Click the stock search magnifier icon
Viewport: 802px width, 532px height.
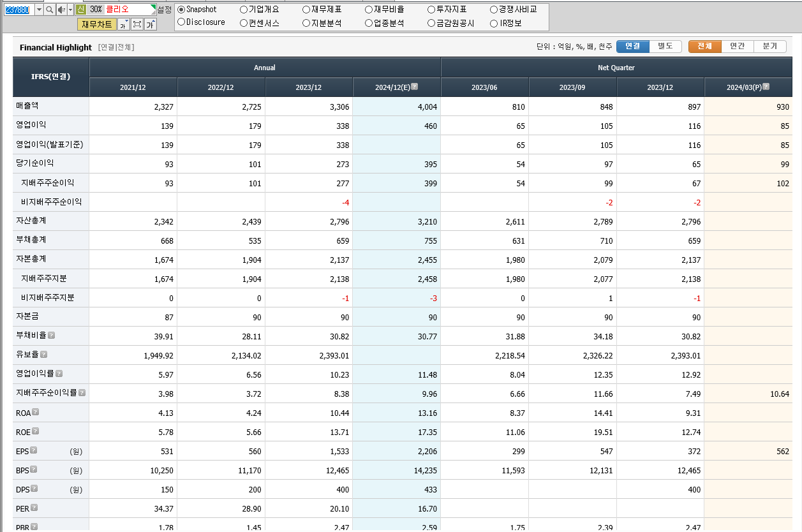pos(49,10)
